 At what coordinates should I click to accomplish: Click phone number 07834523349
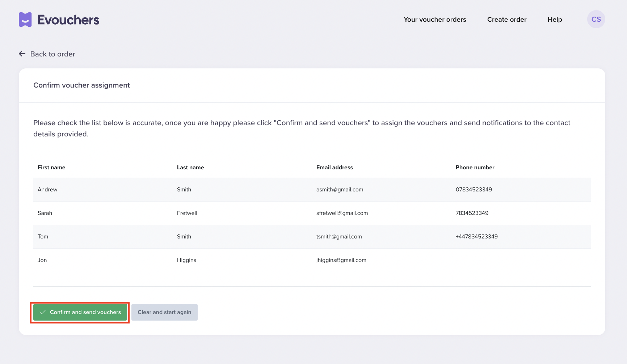pyautogui.click(x=474, y=190)
